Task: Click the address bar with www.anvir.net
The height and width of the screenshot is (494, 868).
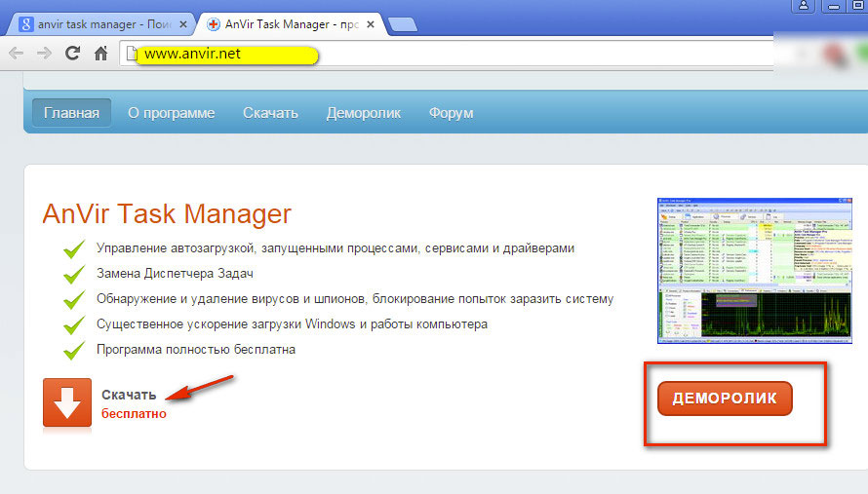Action: coord(439,54)
